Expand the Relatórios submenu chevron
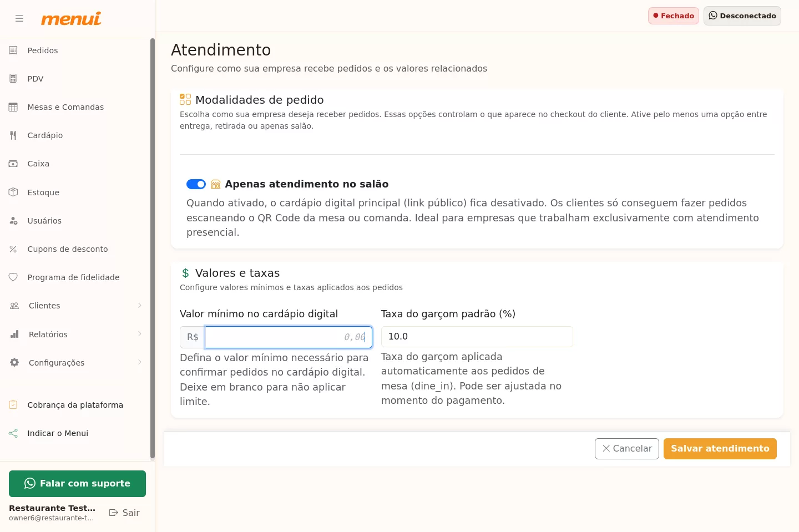Viewport: 799px width, 532px height. (x=140, y=334)
